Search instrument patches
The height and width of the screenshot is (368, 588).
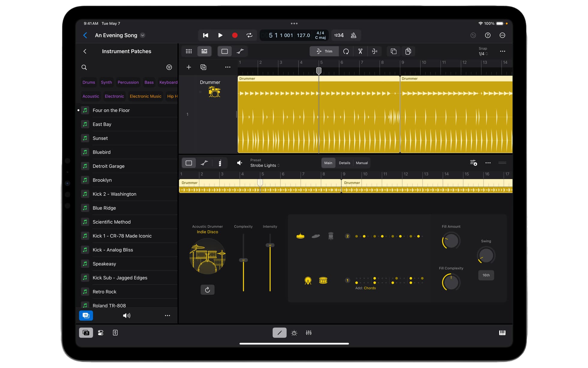(84, 67)
